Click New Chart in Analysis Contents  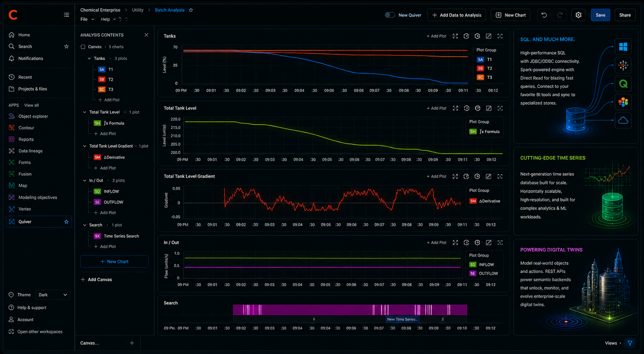114,262
